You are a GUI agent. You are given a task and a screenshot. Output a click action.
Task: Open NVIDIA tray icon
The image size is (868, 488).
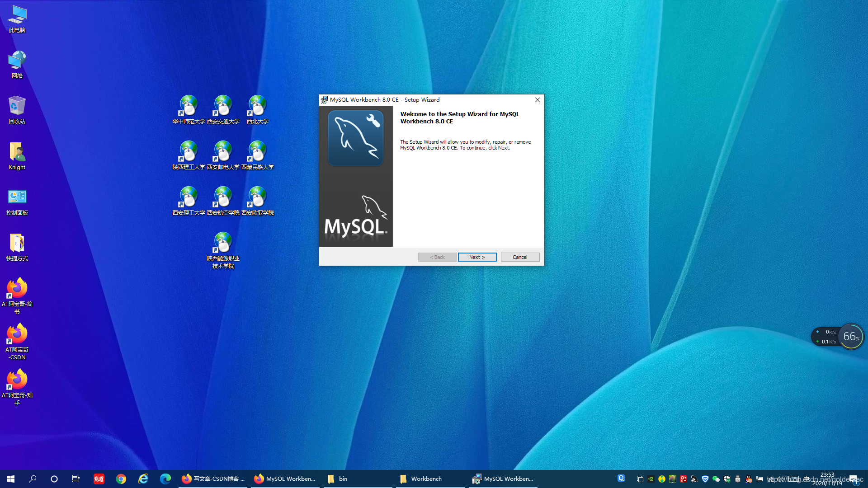(x=651, y=479)
